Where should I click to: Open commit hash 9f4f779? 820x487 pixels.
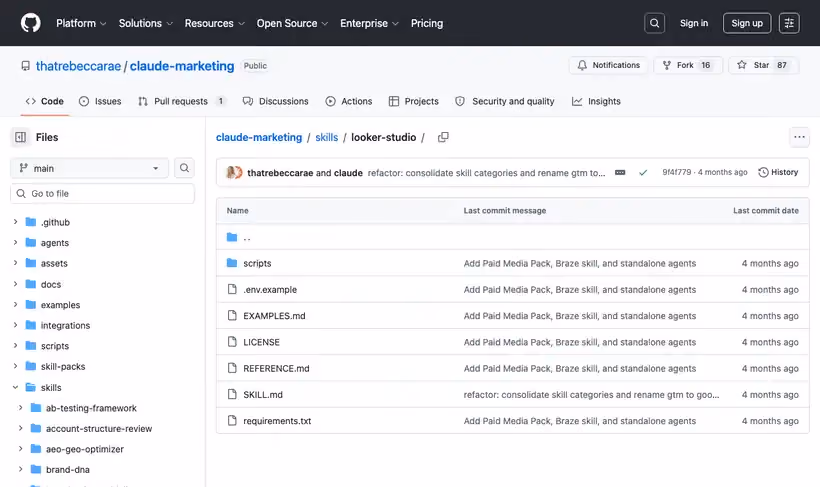click(x=676, y=172)
